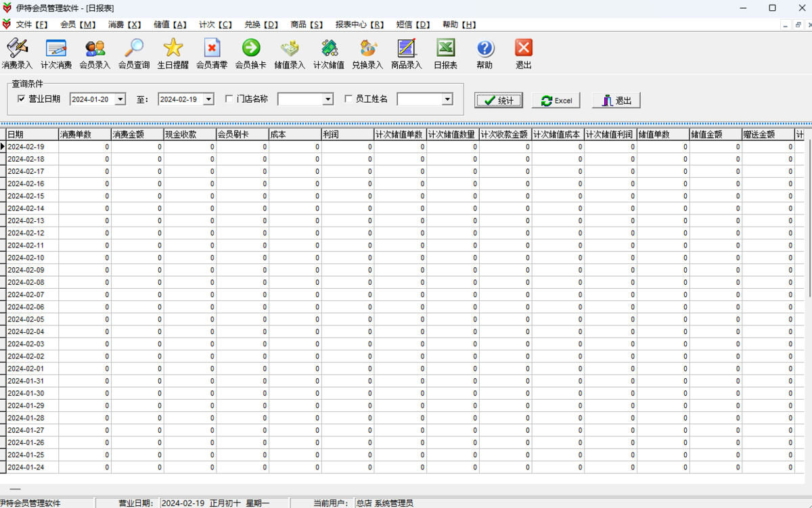Screen dimensions: 812x508
Task: Toggle the 营业日期 checkbox
Action: 22,99
